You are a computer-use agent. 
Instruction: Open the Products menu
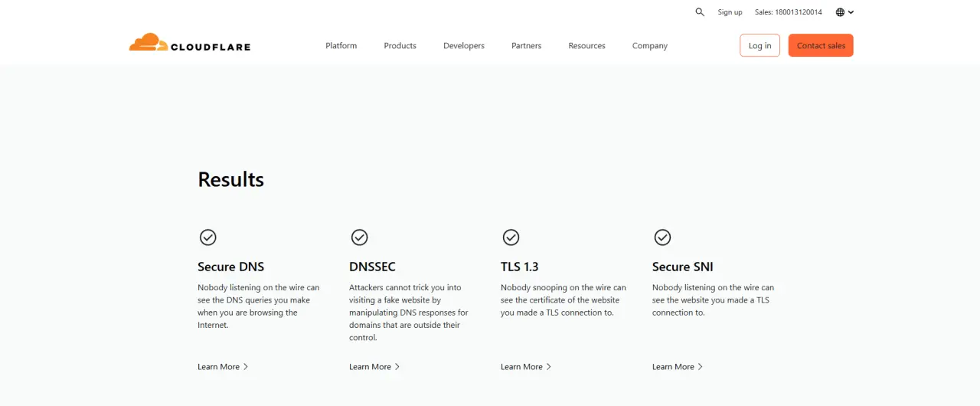[400, 46]
